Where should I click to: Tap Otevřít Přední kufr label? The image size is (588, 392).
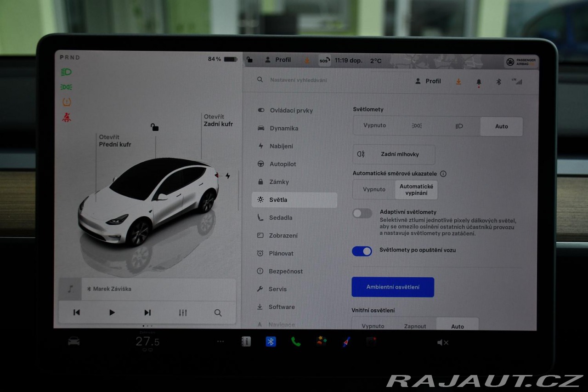(x=115, y=141)
